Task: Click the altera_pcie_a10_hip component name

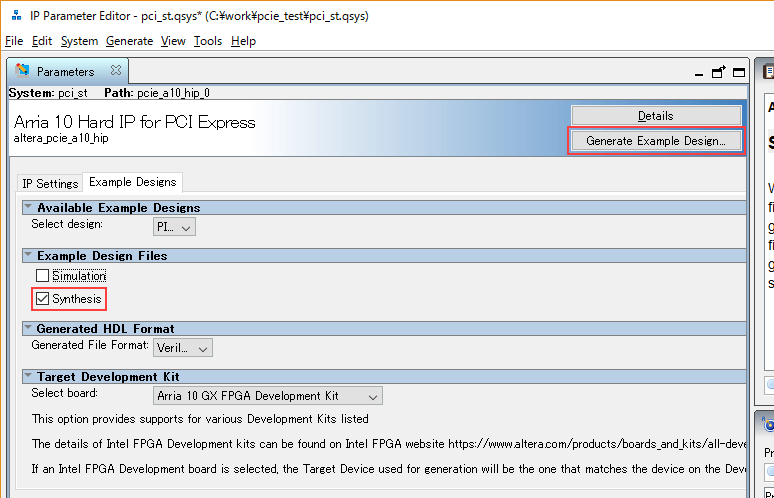Action: click(61, 138)
